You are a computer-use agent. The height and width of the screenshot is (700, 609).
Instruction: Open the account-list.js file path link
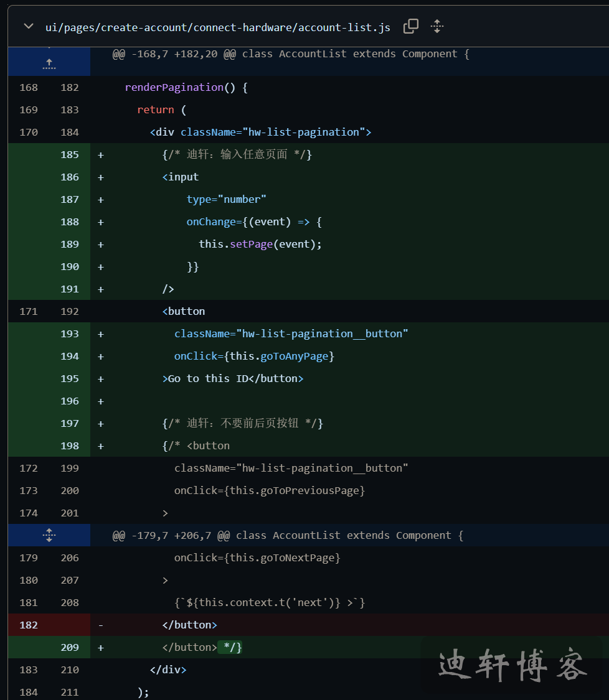click(x=217, y=27)
